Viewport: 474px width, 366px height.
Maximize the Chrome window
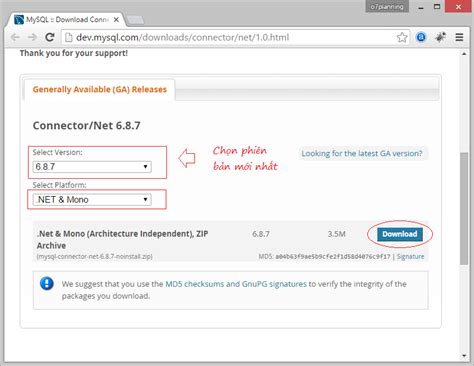[x=437, y=7]
